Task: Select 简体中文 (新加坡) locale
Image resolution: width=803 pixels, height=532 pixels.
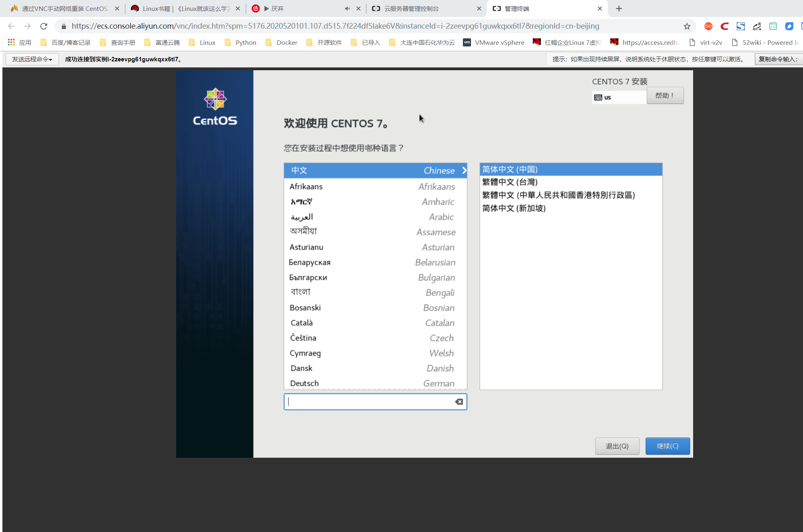Action: [x=571, y=208]
